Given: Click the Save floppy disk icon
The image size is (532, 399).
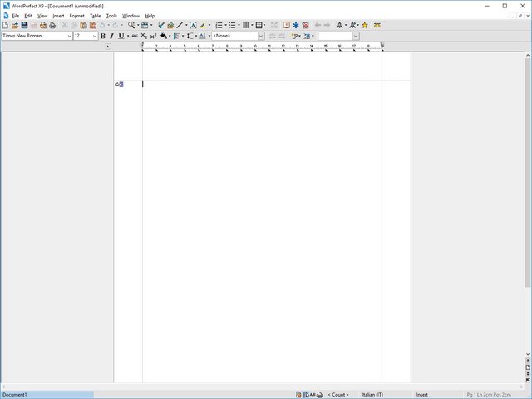Looking at the screenshot, I should [x=24, y=26].
